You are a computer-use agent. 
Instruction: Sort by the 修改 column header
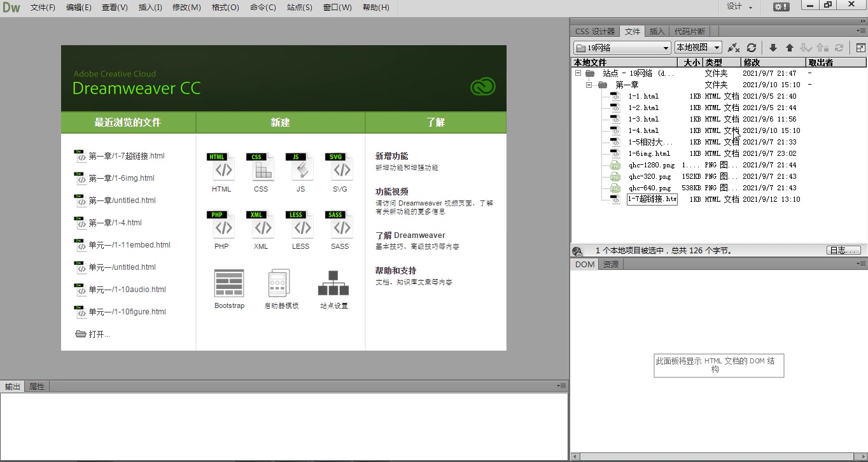pyautogui.click(x=773, y=62)
